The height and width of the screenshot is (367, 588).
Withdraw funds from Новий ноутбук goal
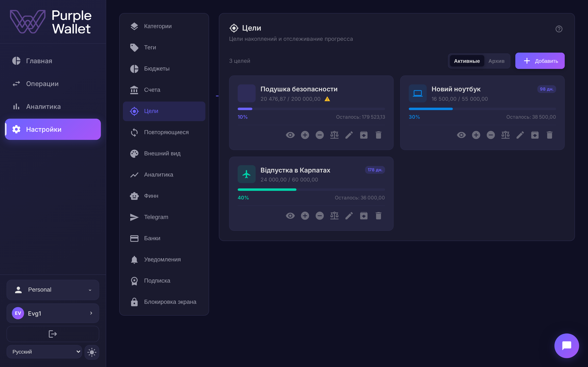pos(491,135)
